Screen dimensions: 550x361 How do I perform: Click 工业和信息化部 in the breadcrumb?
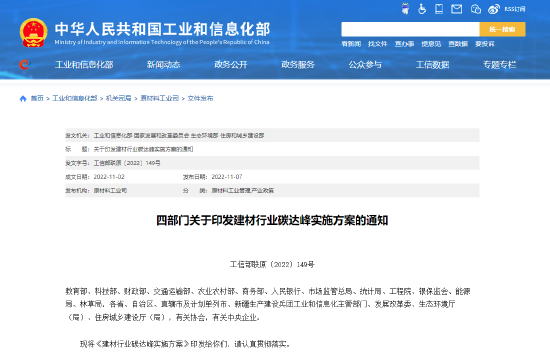(75, 98)
